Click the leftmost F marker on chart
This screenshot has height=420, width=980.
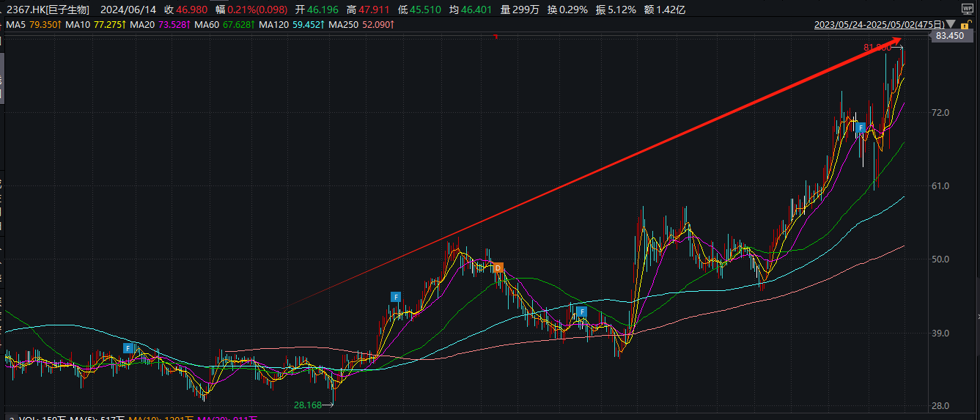pos(128,347)
